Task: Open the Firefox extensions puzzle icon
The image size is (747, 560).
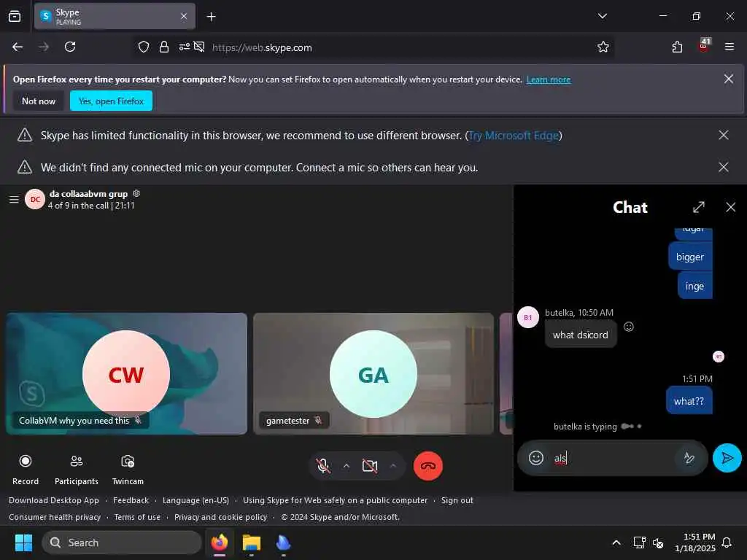Action: (x=677, y=47)
